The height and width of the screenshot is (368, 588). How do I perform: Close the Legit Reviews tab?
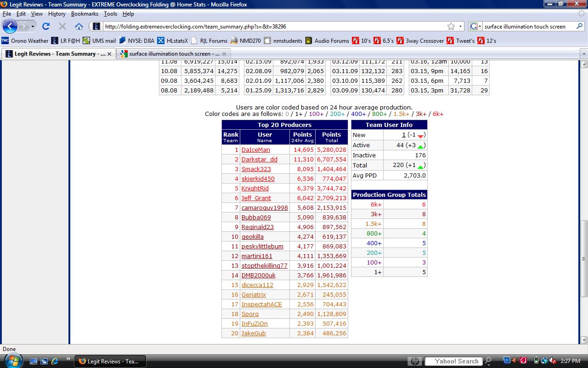(109, 54)
